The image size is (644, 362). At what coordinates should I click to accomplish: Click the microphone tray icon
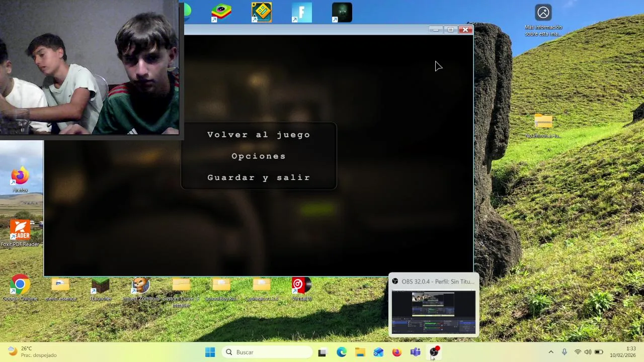click(x=564, y=352)
